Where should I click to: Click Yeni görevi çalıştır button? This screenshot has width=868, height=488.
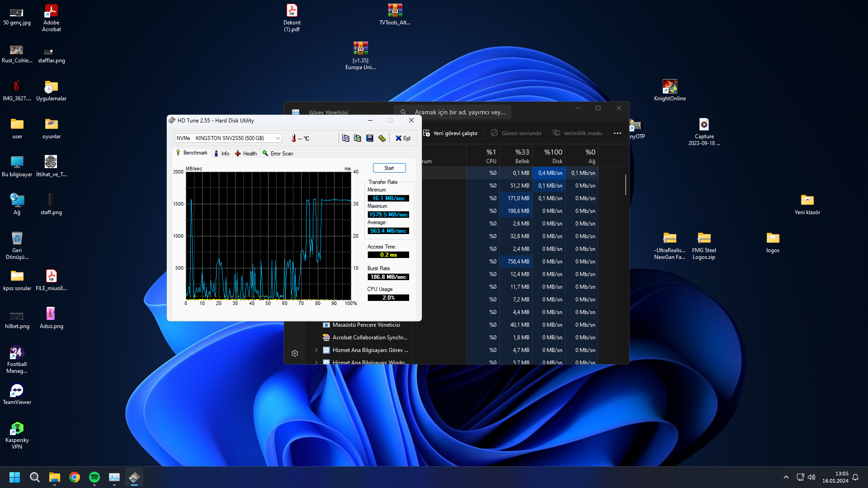coord(450,133)
